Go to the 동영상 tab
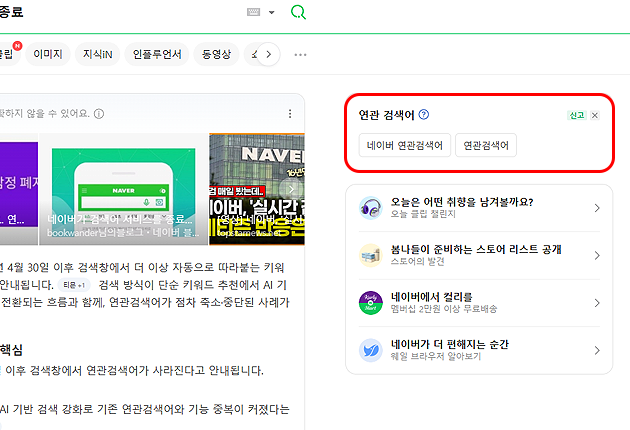 [x=216, y=54]
